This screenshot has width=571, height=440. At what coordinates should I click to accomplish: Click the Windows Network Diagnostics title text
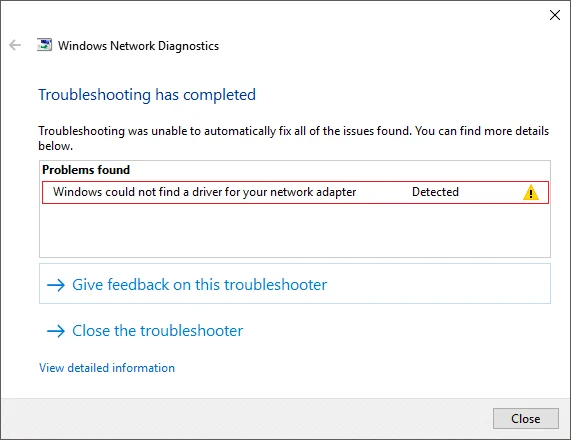138,46
